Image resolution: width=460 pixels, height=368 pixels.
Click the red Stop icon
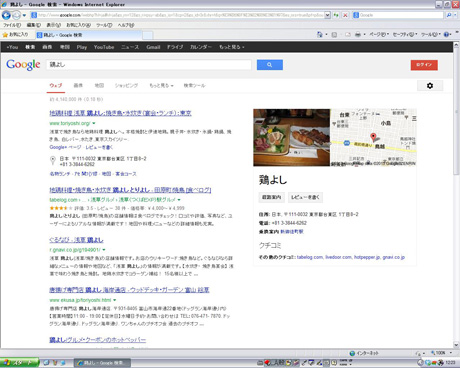click(x=345, y=15)
